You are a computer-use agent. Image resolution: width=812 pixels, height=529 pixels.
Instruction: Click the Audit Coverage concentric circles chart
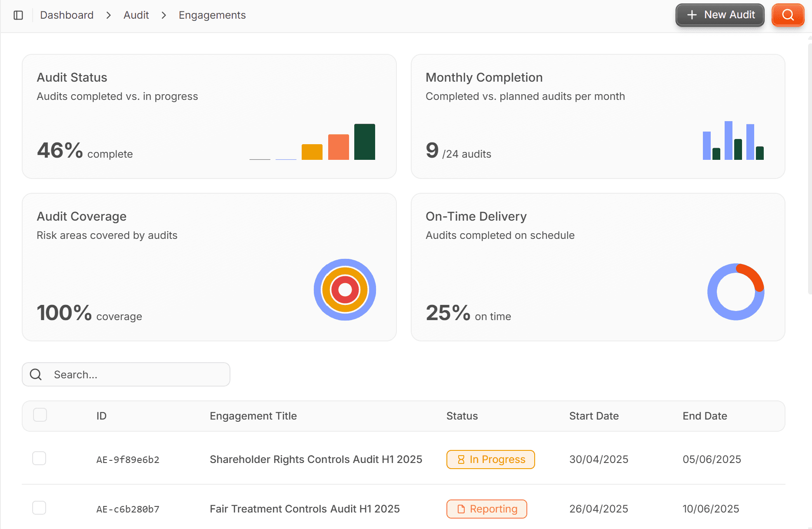tap(345, 289)
